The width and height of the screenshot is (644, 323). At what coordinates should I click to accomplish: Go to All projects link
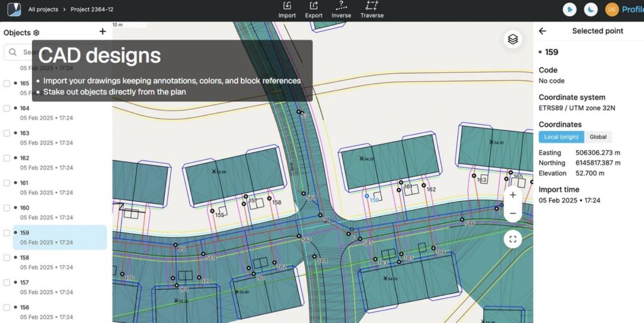pyautogui.click(x=43, y=9)
